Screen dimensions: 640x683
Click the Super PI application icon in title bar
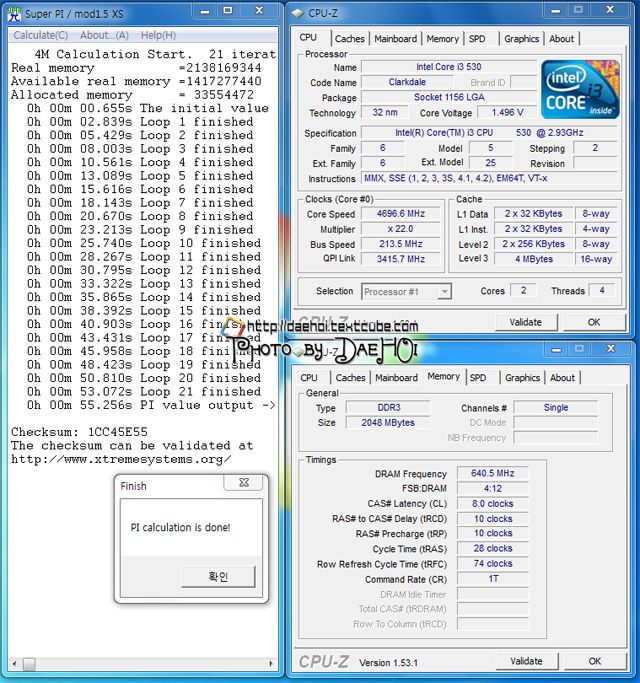click(x=14, y=14)
